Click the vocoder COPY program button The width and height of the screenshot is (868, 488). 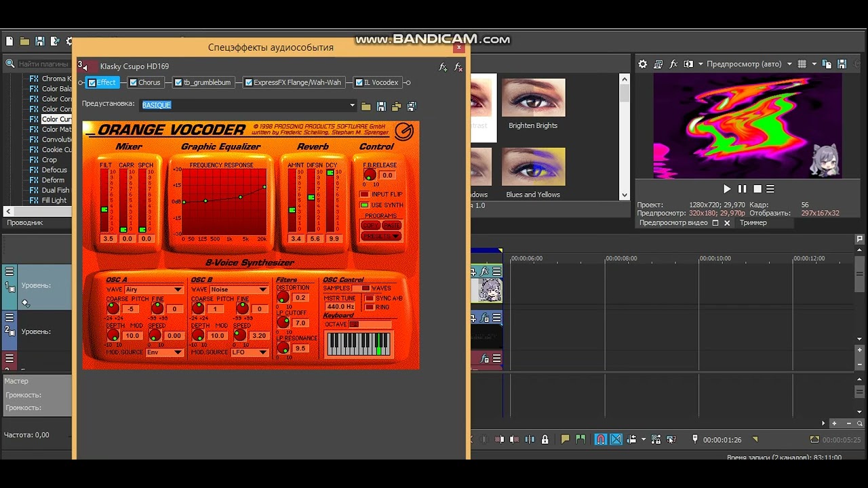(x=370, y=226)
